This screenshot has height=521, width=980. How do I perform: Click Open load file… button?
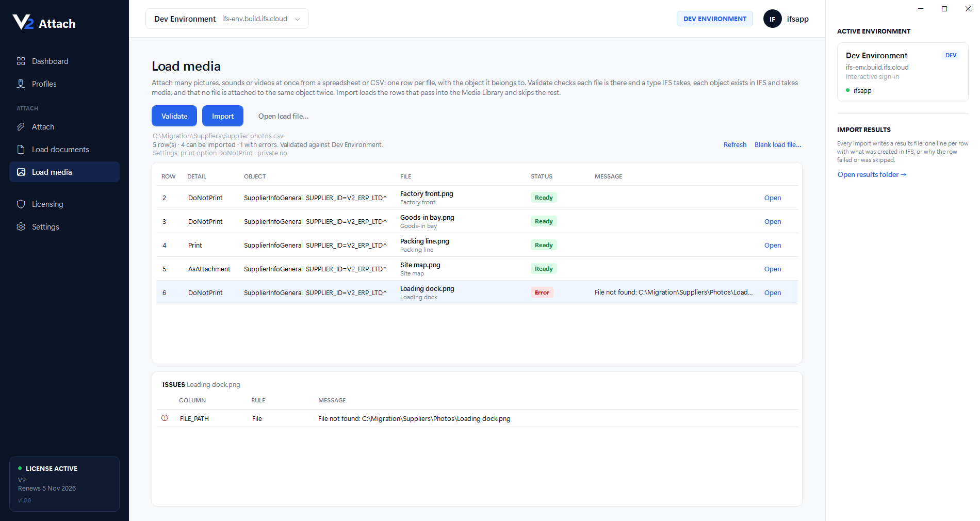[x=283, y=116]
